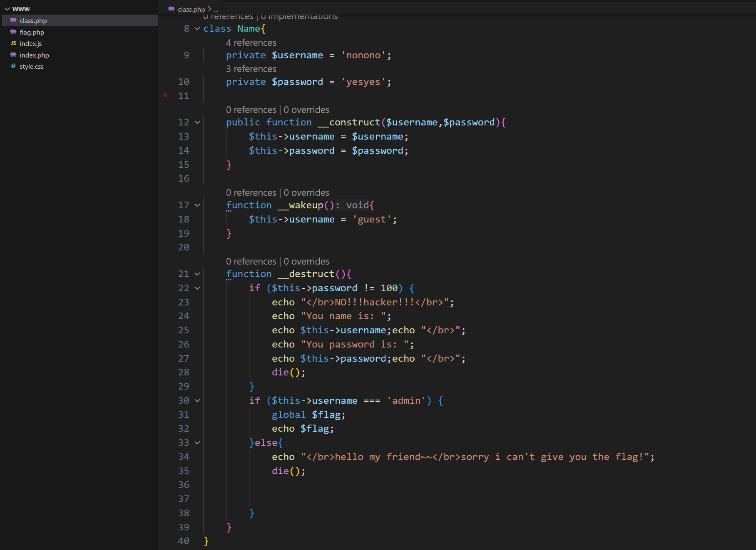Click the 'admin' string on line 30
Image resolution: width=756 pixels, height=550 pixels.
pos(407,400)
